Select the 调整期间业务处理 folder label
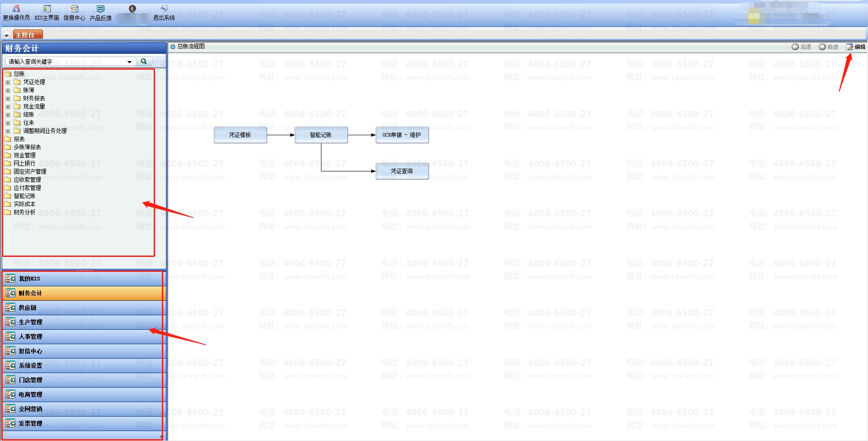Screen dimensions: 868x441 45,131
